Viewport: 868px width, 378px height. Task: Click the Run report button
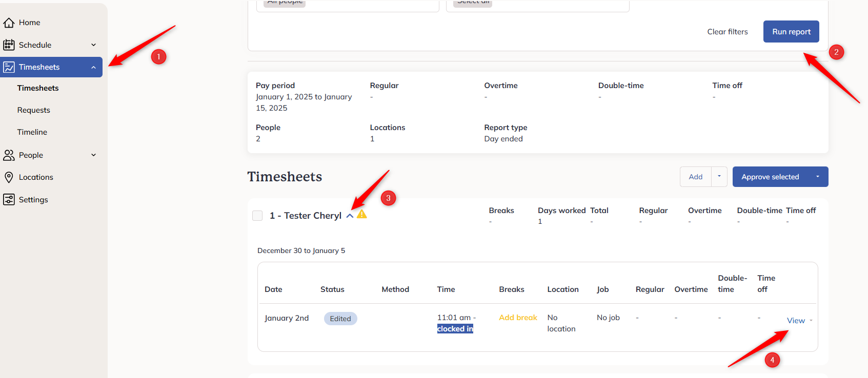791,32
